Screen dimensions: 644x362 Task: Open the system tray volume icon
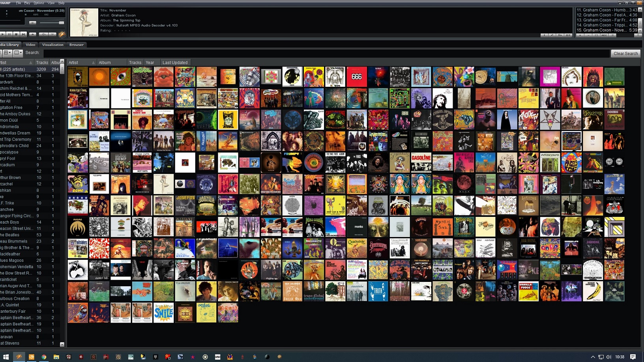click(x=608, y=357)
